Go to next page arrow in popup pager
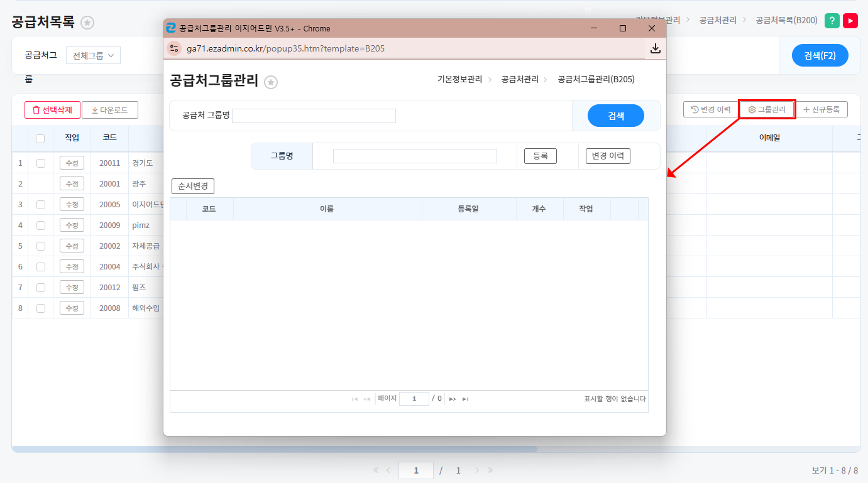 click(453, 399)
